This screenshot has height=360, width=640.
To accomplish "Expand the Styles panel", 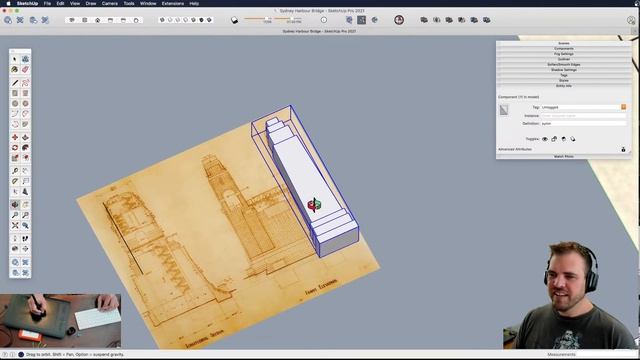I will 564,80.
